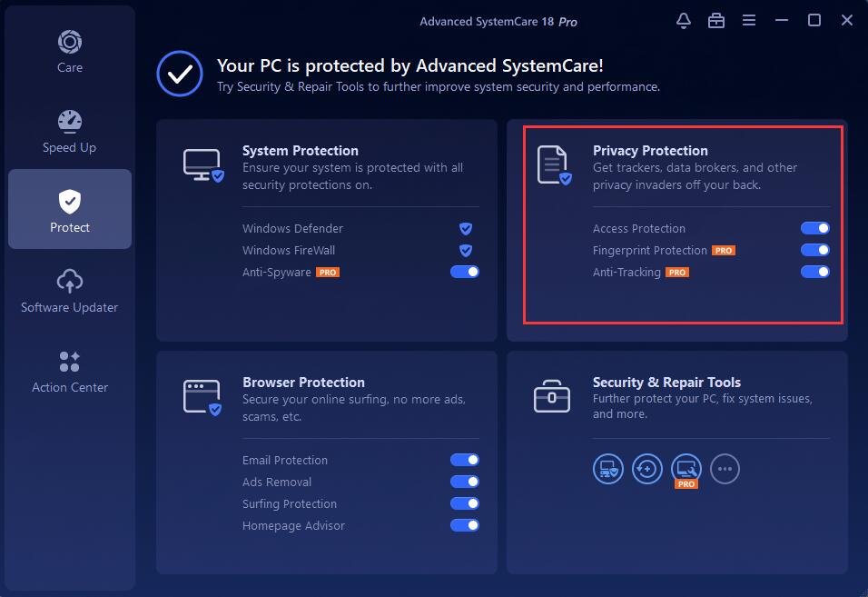Click the Privacy Protection heading
Viewport: 868px width, 597px height.
650,151
